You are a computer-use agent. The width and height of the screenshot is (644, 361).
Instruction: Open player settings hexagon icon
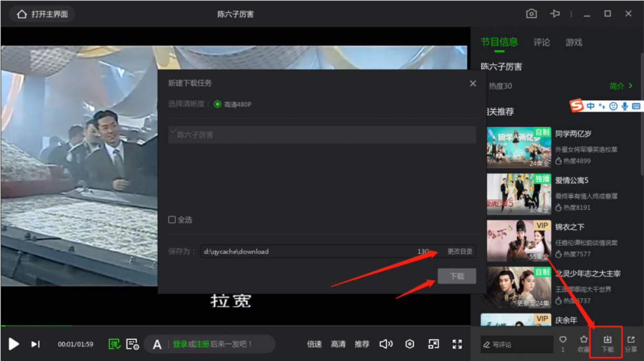coord(410,344)
